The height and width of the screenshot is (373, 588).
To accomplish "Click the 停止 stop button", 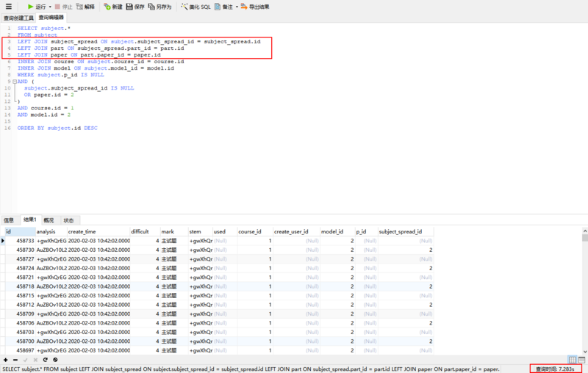I will pos(63,7).
